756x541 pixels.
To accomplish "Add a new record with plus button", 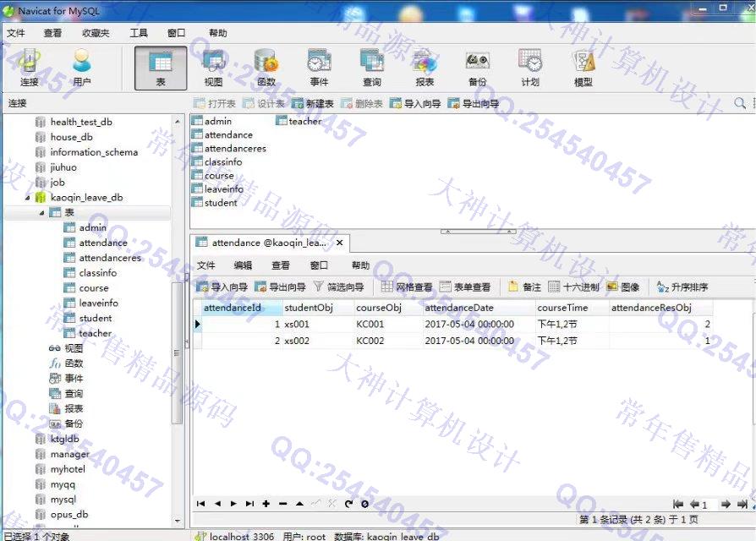I will click(266, 504).
